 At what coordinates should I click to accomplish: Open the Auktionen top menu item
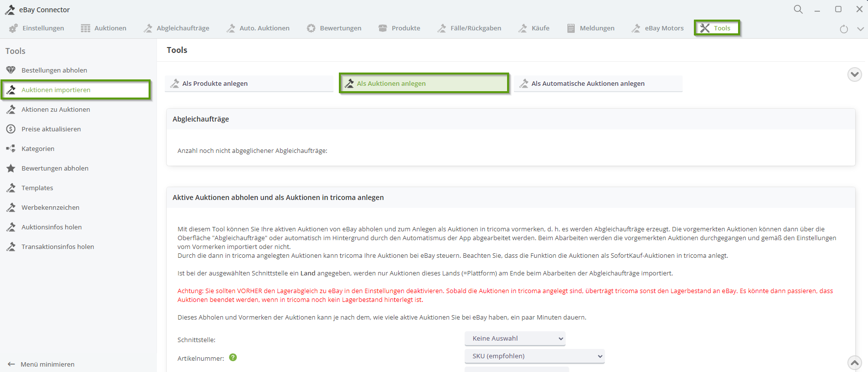point(103,28)
